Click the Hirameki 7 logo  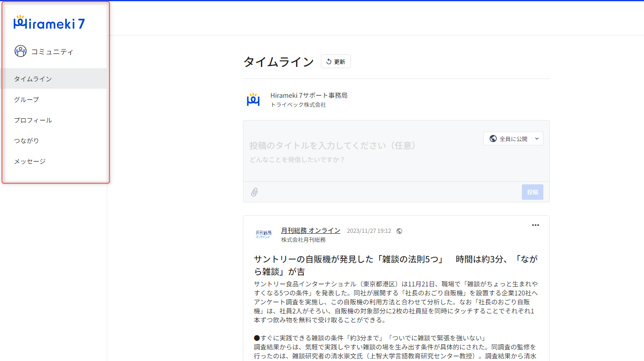[49, 23]
